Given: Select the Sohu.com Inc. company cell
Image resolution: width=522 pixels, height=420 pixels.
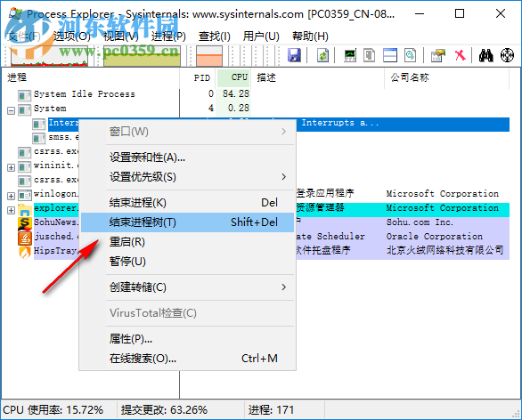Looking at the screenshot, I should pos(420,222).
